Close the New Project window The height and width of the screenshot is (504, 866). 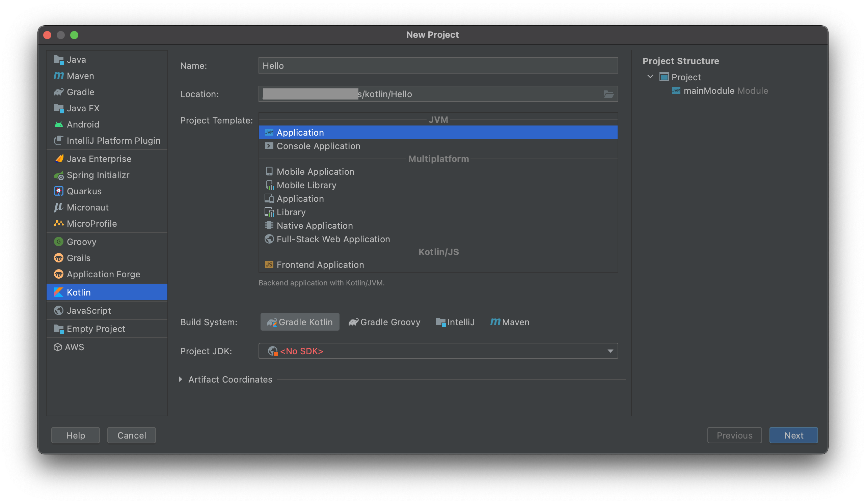[48, 35]
